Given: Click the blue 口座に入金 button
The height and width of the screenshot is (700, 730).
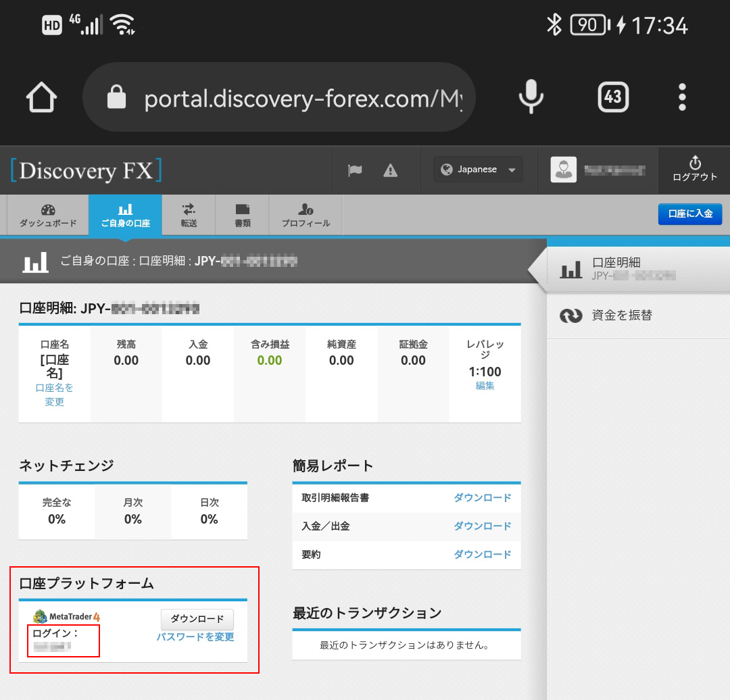Looking at the screenshot, I should tap(690, 214).
